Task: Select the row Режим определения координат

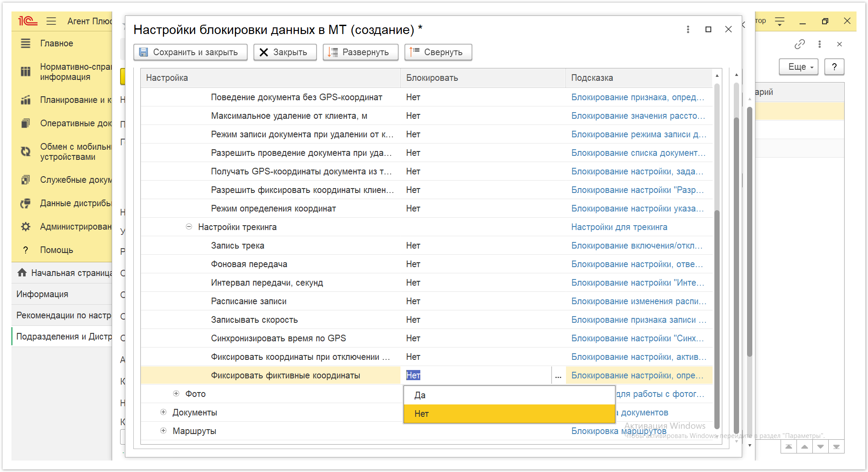Action: point(426,208)
